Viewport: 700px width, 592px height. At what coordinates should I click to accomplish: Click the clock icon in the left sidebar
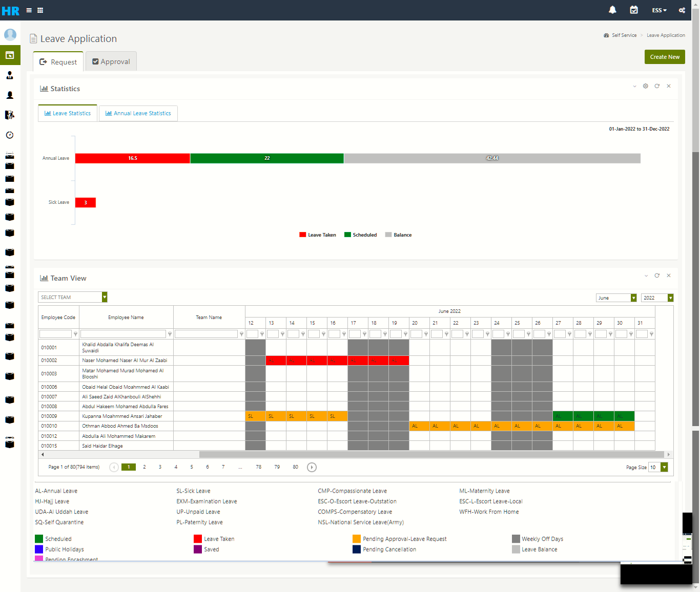tap(10, 135)
